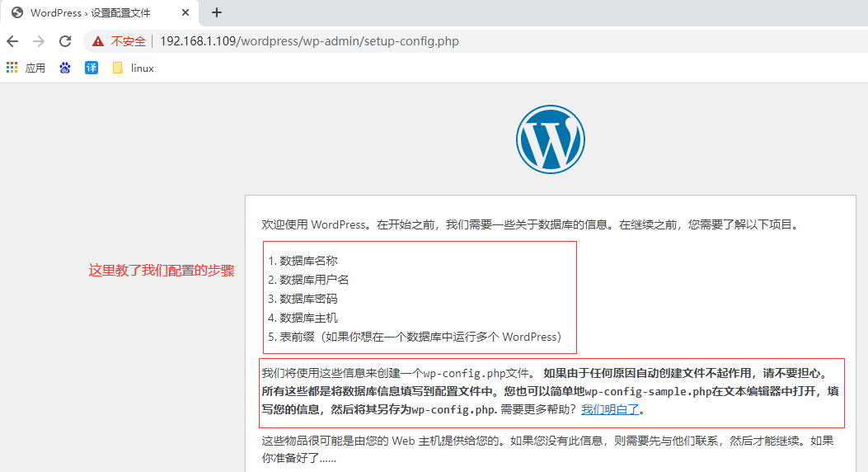The height and width of the screenshot is (472, 868).
Task: Click the browser back arrow
Action: 12,41
